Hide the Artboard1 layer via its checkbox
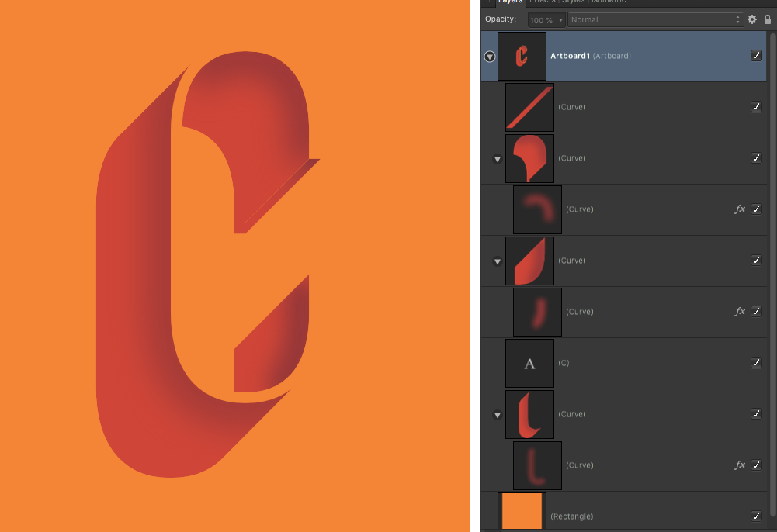 coord(756,55)
